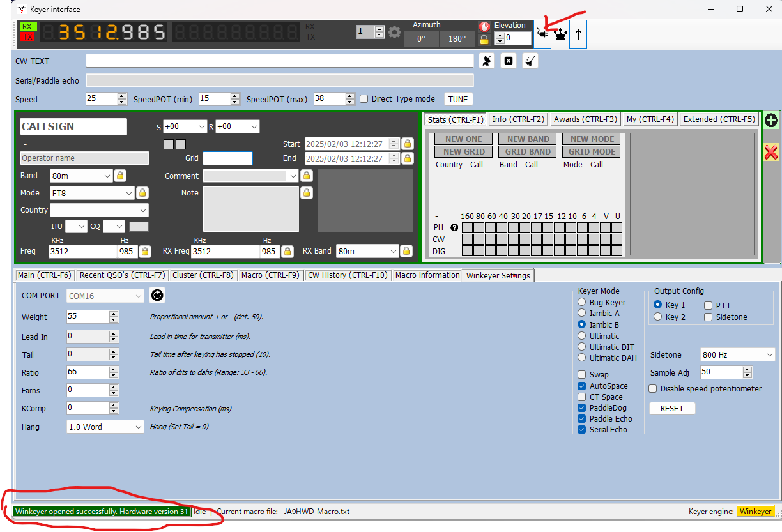Click the TUNE button
Viewport: 782px width, 532px height.
tap(458, 99)
